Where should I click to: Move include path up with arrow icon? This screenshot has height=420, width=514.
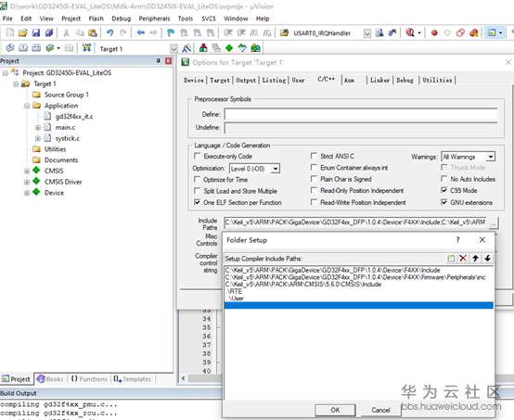point(475,259)
